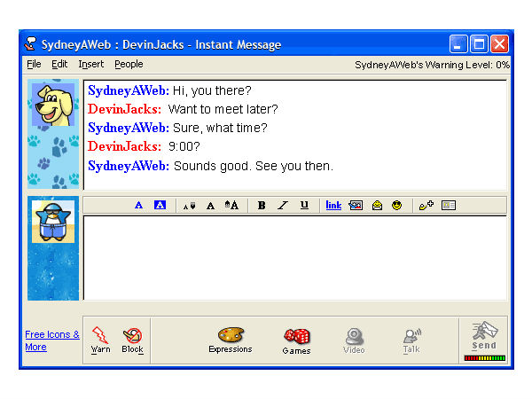Start a Video session

point(354,340)
